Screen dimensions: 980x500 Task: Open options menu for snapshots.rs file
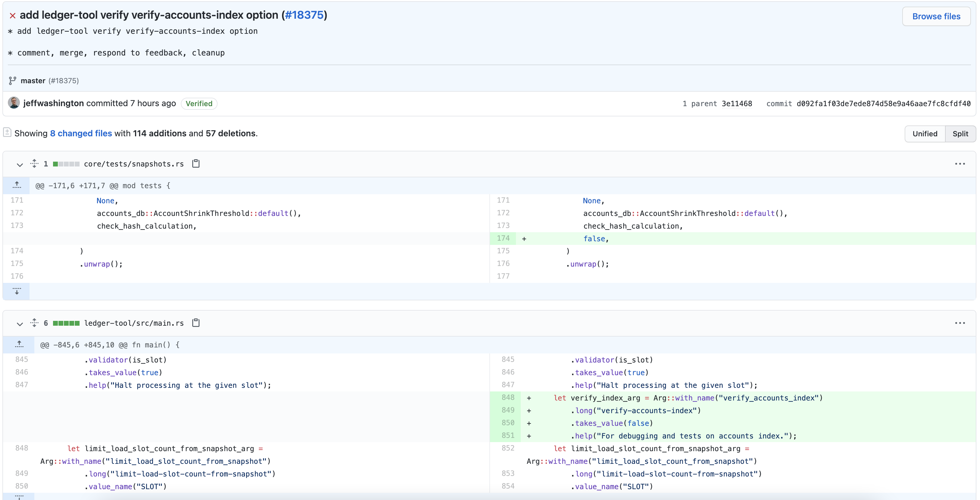[x=960, y=164]
